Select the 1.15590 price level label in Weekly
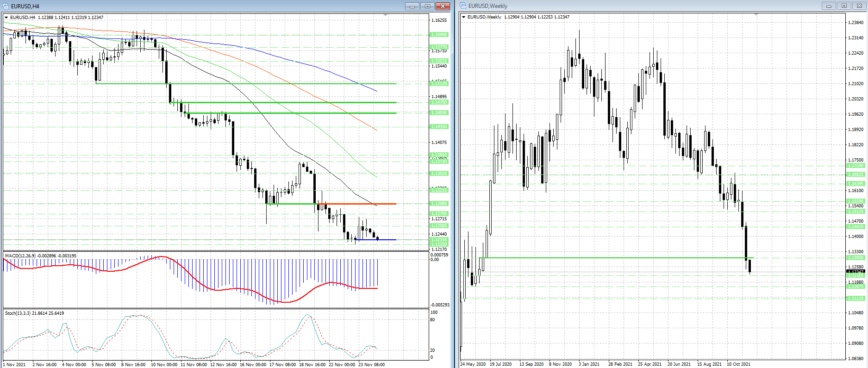This screenshot has width=868, height=368. point(856,201)
